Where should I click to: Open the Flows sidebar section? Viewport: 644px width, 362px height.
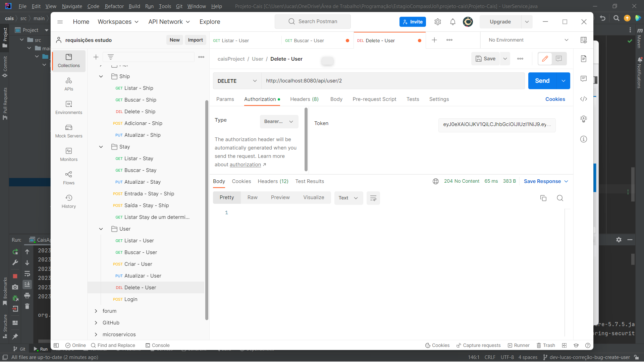click(69, 178)
